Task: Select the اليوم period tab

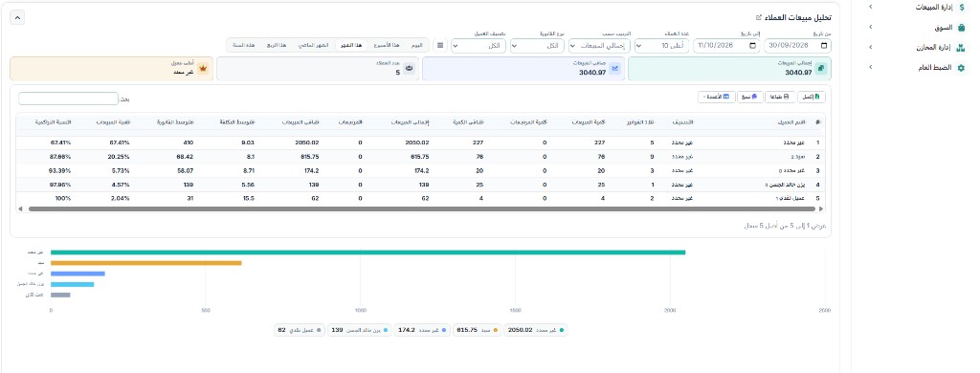Action: click(x=417, y=46)
